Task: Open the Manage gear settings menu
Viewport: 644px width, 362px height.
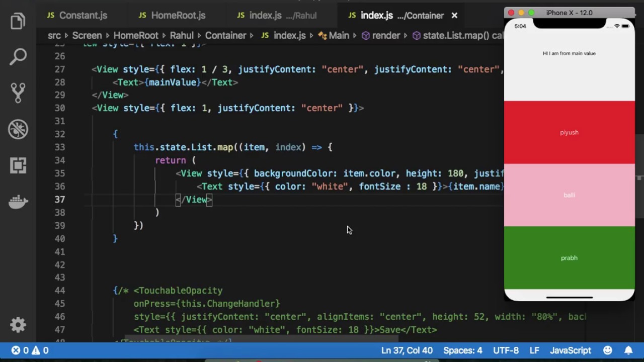Action: coord(18,325)
